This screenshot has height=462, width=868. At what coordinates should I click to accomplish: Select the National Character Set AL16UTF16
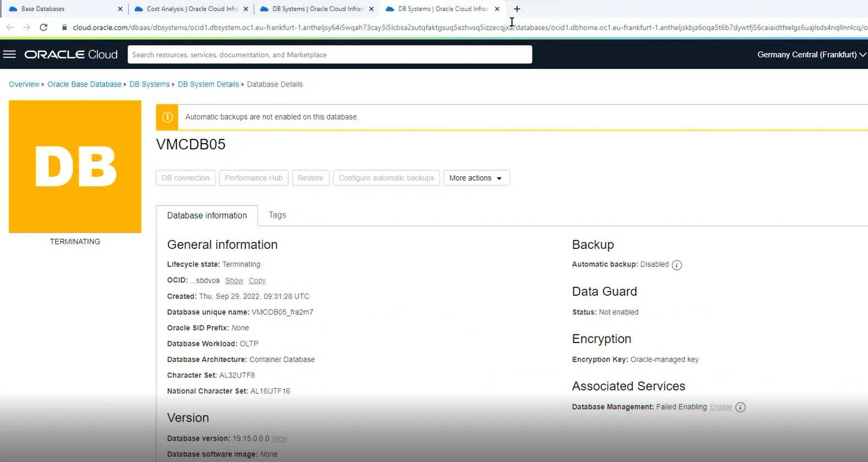click(270, 391)
